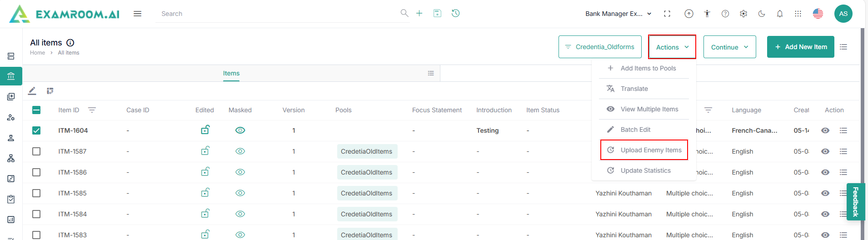Open the notifications bell
The height and width of the screenshot is (240, 868).
(x=780, y=14)
